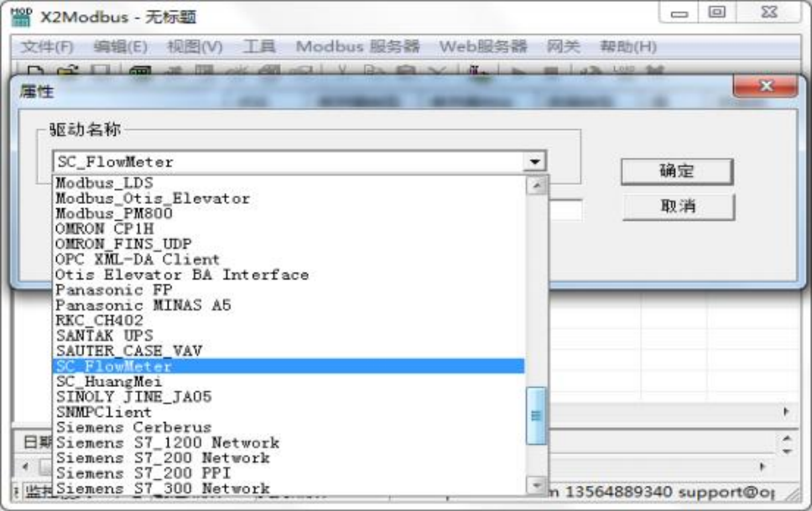This screenshot has height=511, width=812.
Task: Choose Siemens Cerberus driver
Action: pos(289,428)
